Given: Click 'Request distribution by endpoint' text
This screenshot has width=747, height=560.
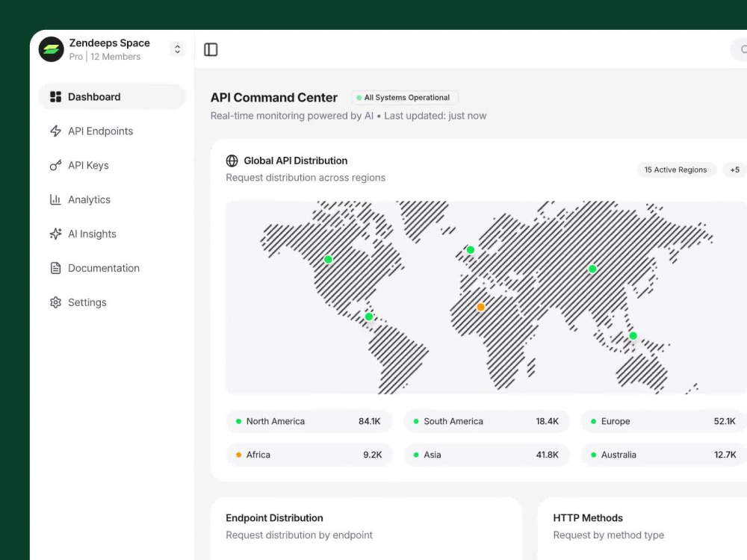Looking at the screenshot, I should (300, 535).
